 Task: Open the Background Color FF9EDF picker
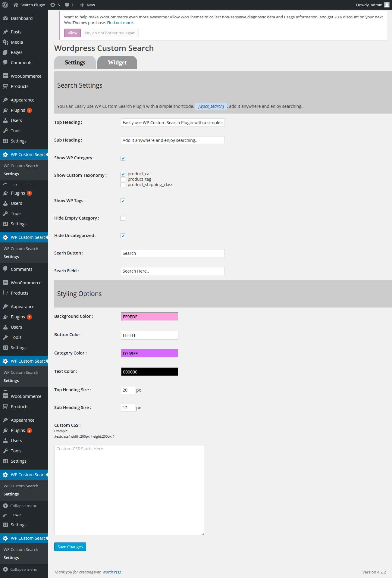click(149, 317)
